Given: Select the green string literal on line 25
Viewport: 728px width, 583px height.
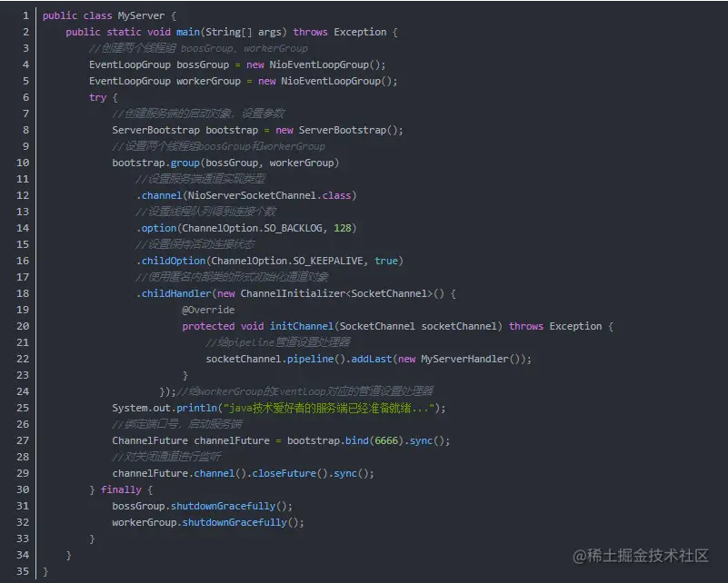Looking at the screenshot, I should [329, 408].
